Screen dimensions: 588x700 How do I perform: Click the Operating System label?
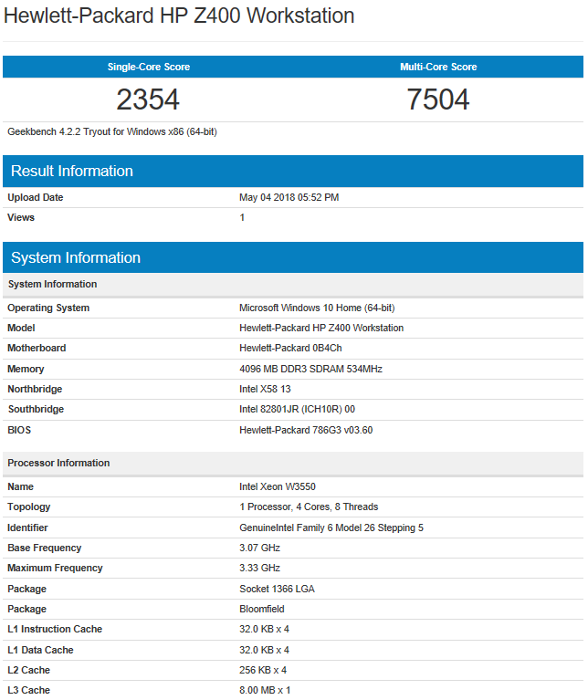[48, 308]
